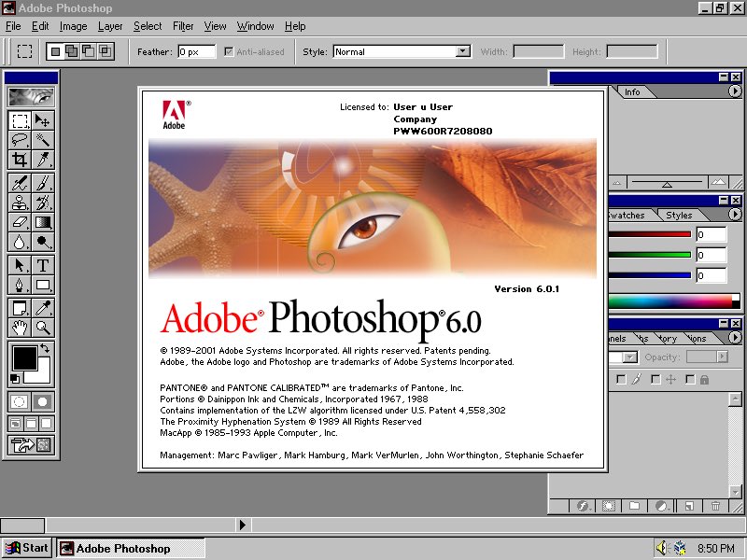Viewport: 747px width, 560px height.
Task: Select the Hand tool
Action: 20,328
